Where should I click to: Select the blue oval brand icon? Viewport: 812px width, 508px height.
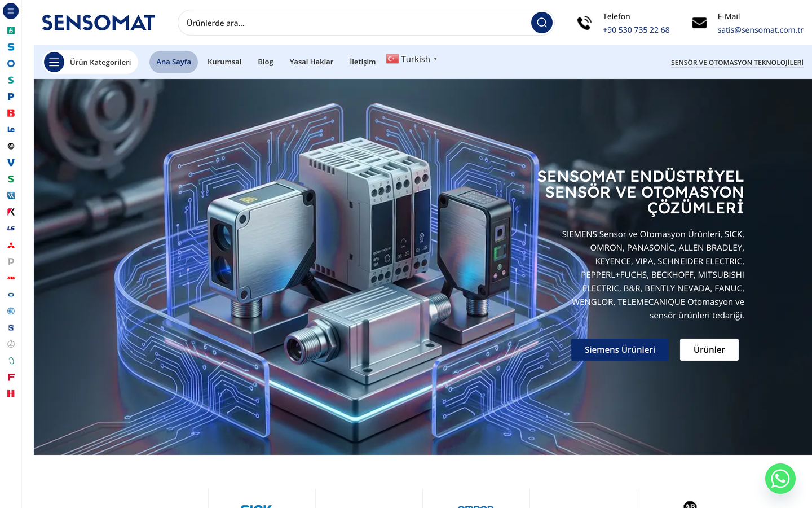[x=11, y=295]
